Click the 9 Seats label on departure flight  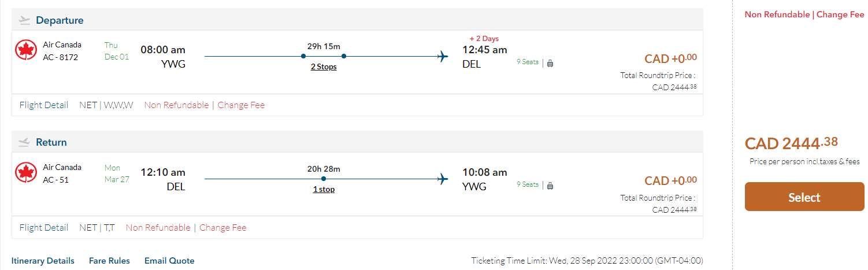[x=527, y=62]
